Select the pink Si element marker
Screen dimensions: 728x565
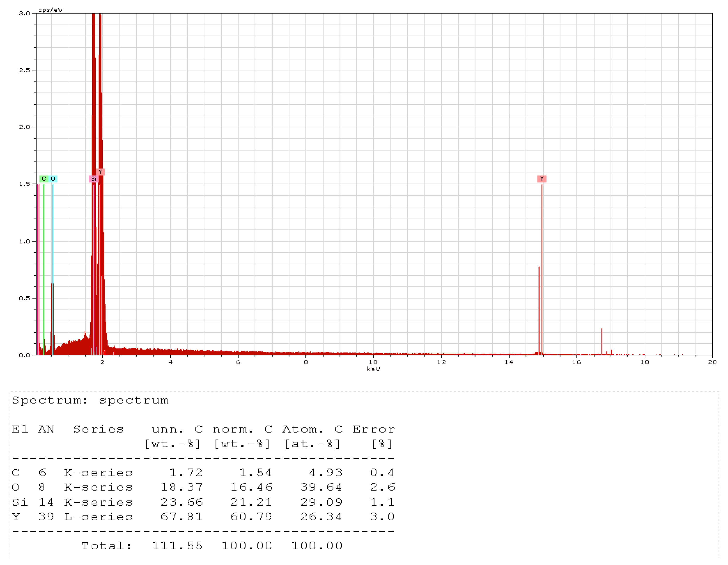click(93, 179)
